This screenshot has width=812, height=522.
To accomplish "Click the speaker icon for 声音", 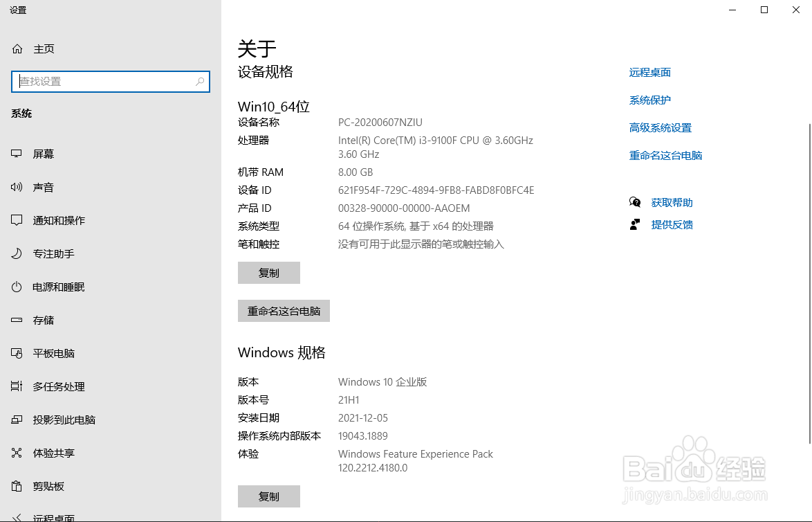I will point(17,187).
